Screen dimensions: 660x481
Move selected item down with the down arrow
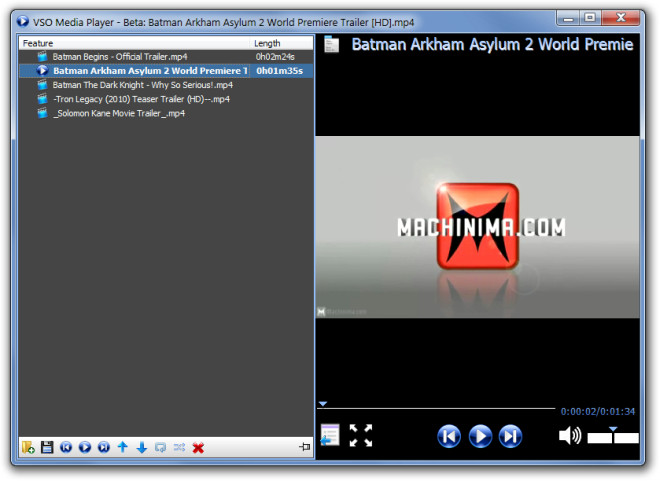click(142, 447)
